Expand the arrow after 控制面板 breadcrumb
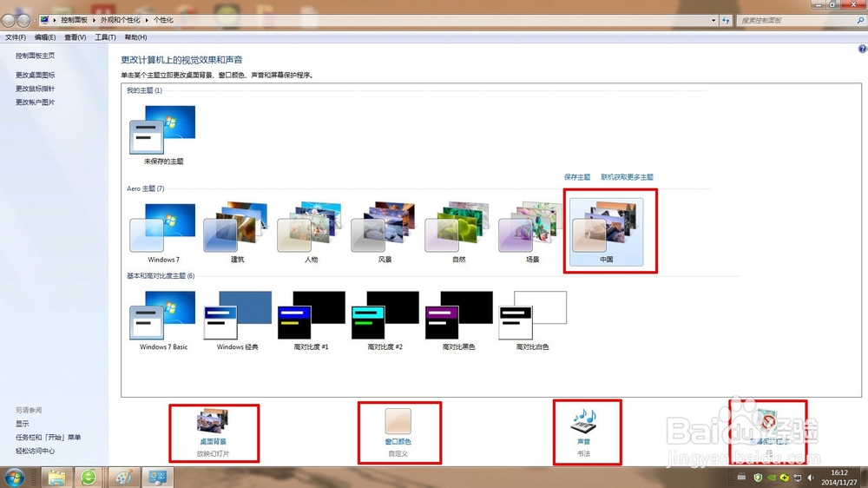The height and width of the screenshot is (488, 868). click(94, 20)
